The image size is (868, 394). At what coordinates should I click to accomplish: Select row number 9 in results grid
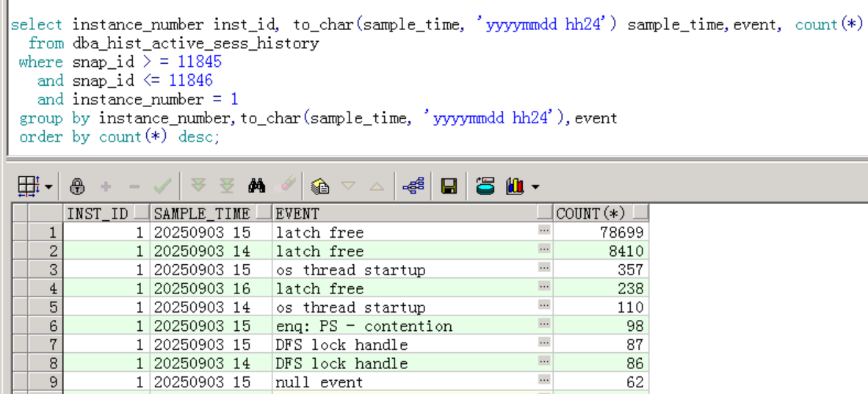[46, 382]
